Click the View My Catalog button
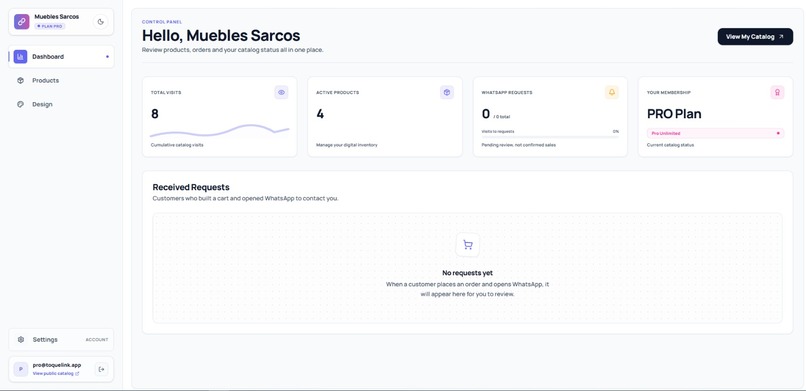Image resolution: width=806 pixels, height=391 pixels. click(x=755, y=36)
